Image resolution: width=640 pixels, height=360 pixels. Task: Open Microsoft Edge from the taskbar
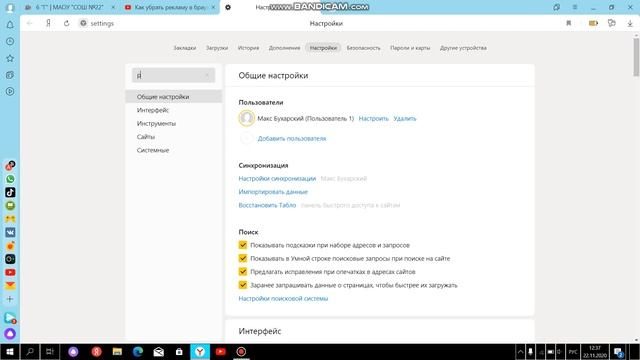[138, 352]
